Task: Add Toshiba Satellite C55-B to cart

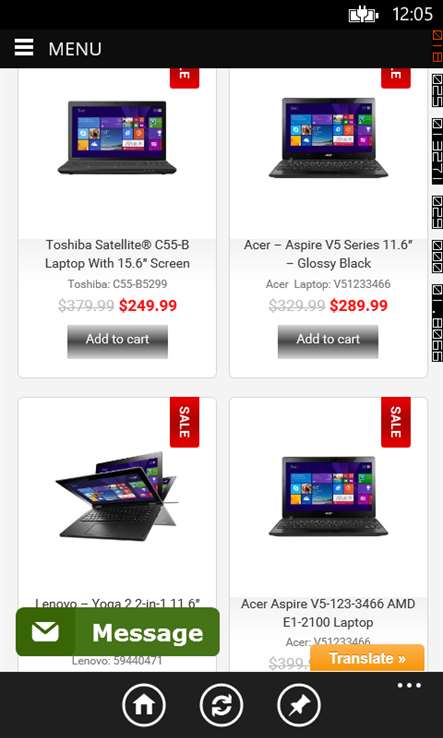Action: [117, 341]
